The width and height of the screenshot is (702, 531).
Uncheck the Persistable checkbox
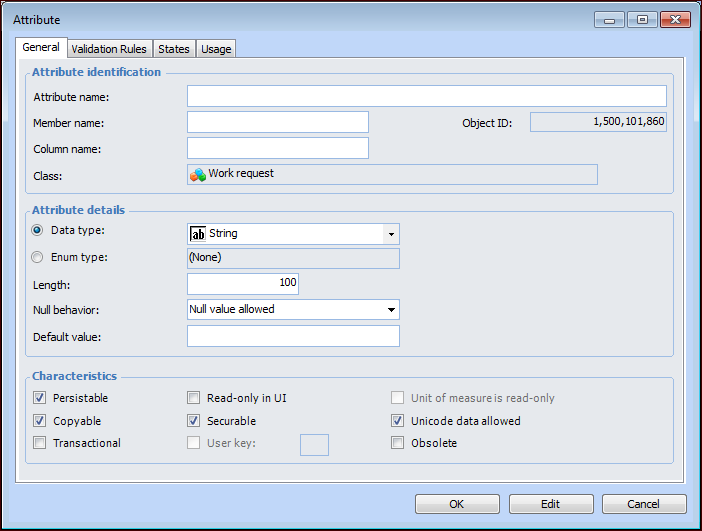point(39,398)
